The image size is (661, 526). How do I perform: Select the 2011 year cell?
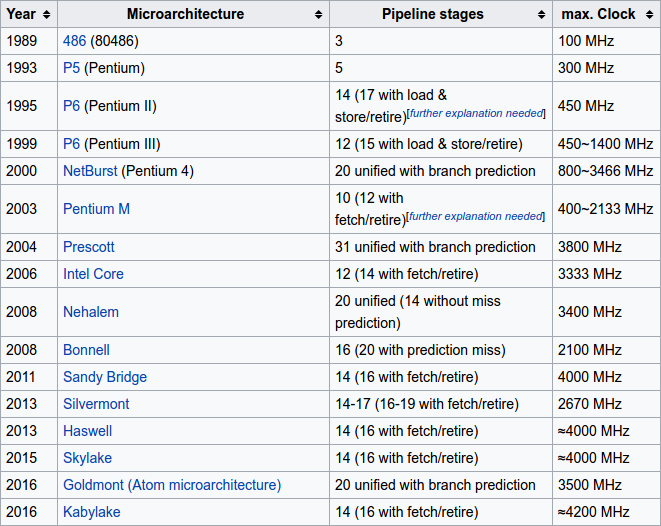[29, 377]
